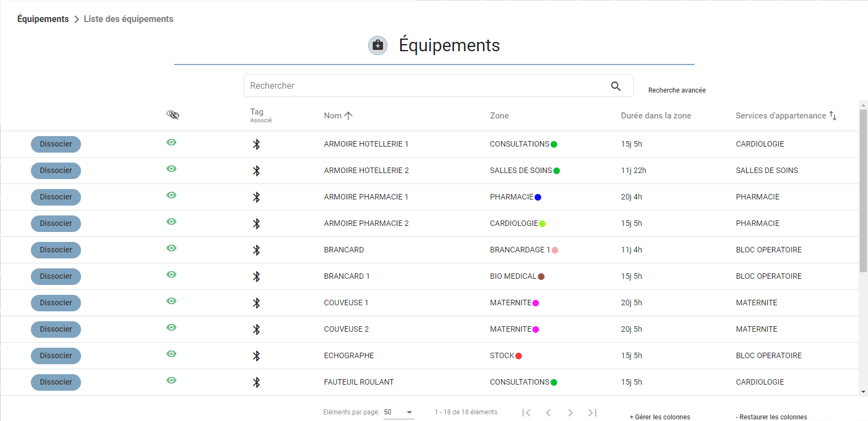This screenshot has width=868, height=421.
Task: Click PHARMACIE zone blue color dot
Action: 538,197
